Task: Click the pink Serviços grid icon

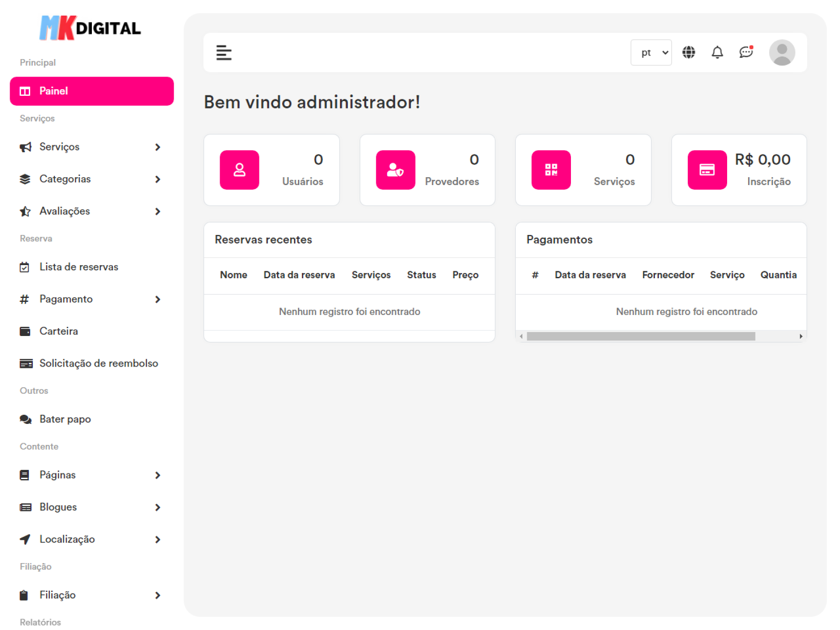Action: pyautogui.click(x=551, y=170)
